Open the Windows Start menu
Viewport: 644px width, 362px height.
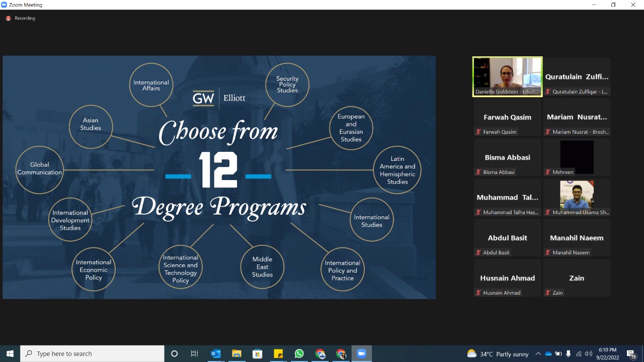[10, 354]
